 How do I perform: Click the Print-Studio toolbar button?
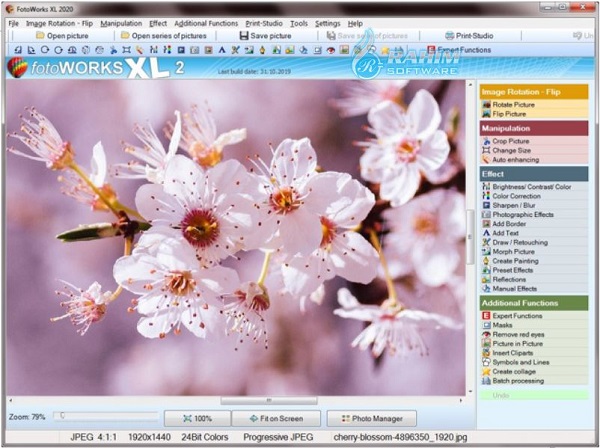470,36
